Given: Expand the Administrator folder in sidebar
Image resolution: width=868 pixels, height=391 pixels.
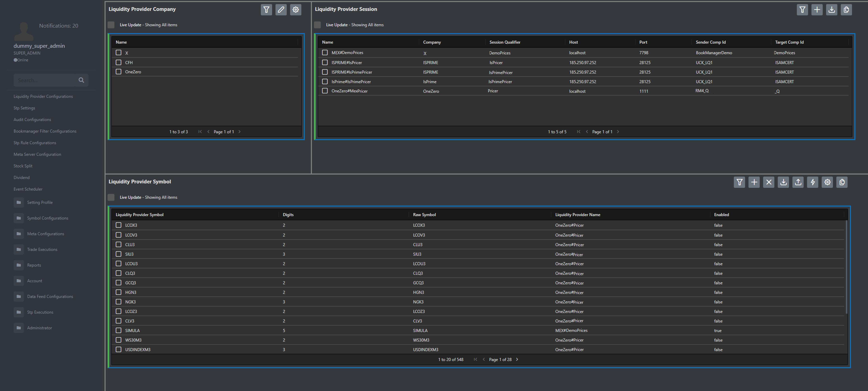Looking at the screenshot, I should click(x=39, y=328).
